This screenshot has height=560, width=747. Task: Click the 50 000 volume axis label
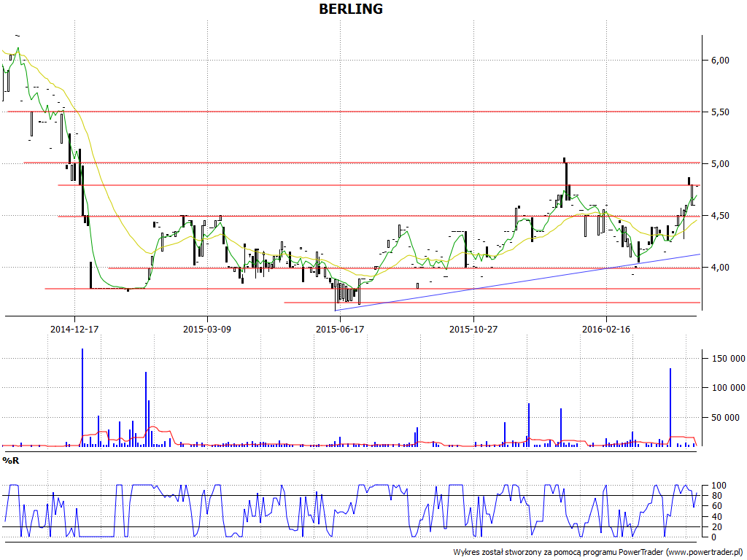tap(726, 418)
